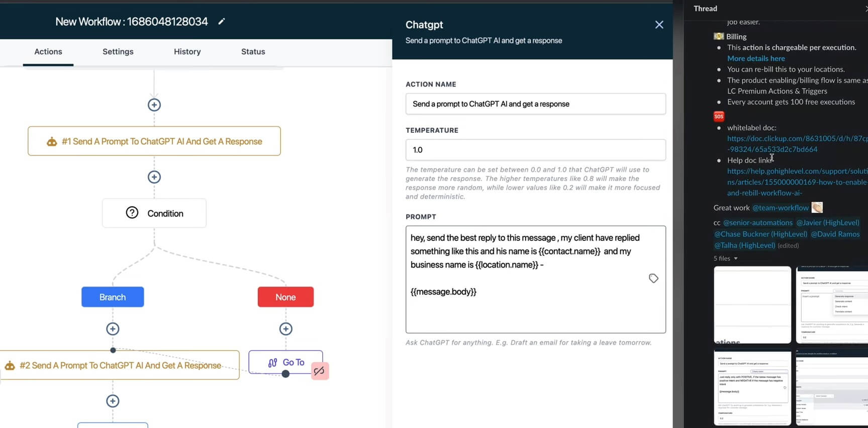Viewport: 868px width, 428px height.
Task: Click the clap emoji after team-workflow
Action: 817,207
